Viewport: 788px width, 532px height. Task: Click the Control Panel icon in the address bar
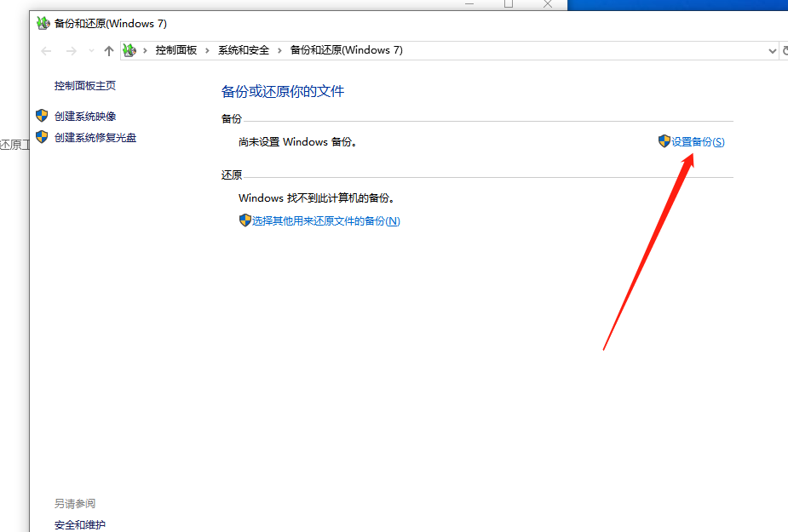(129, 50)
